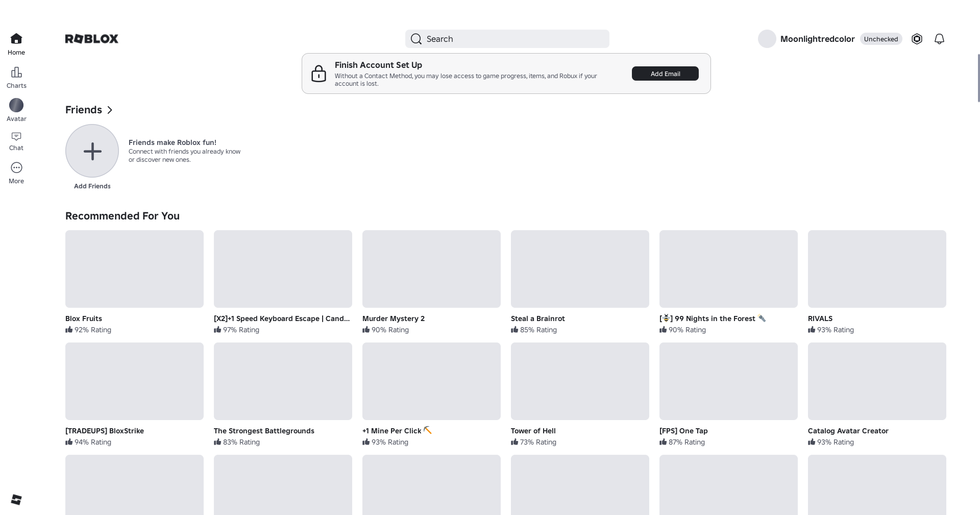Click the Blox Fruits game title
The image size is (980, 515).
pyautogui.click(x=84, y=318)
